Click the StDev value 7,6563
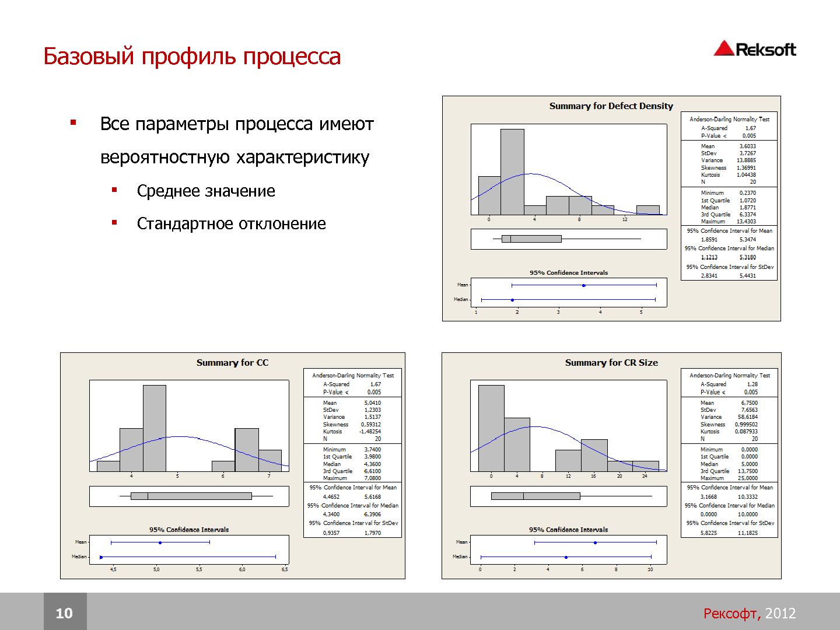 (750, 410)
